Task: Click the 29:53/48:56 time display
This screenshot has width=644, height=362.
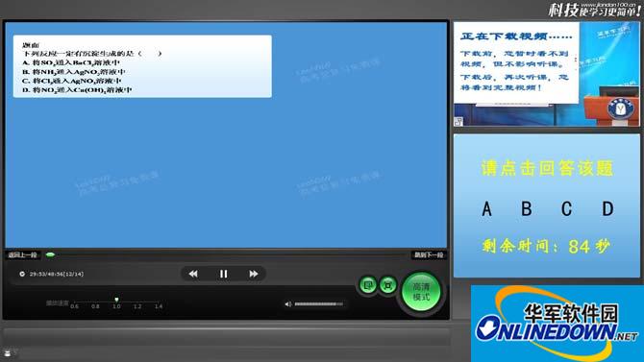Action: coord(57,274)
